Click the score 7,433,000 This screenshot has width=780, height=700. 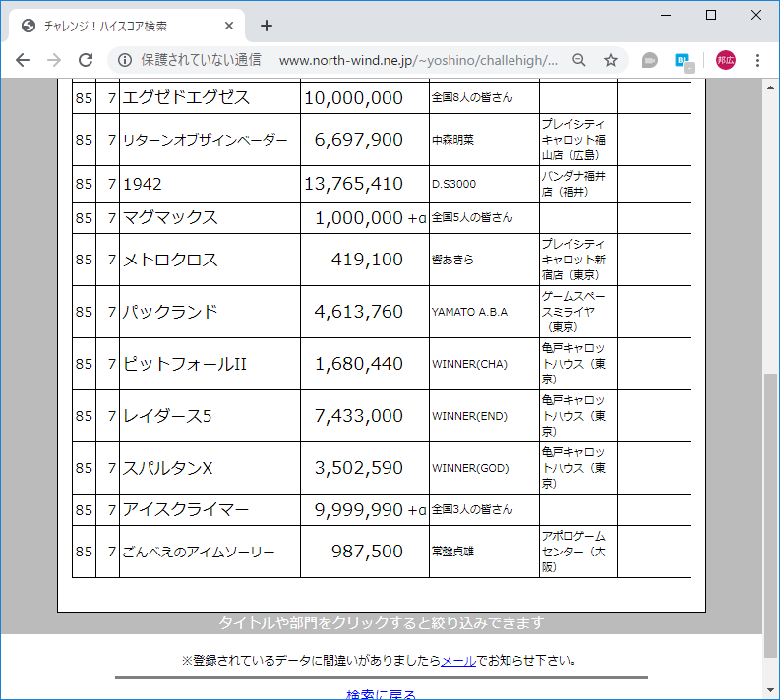pyautogui.click(x=359, y=416)
